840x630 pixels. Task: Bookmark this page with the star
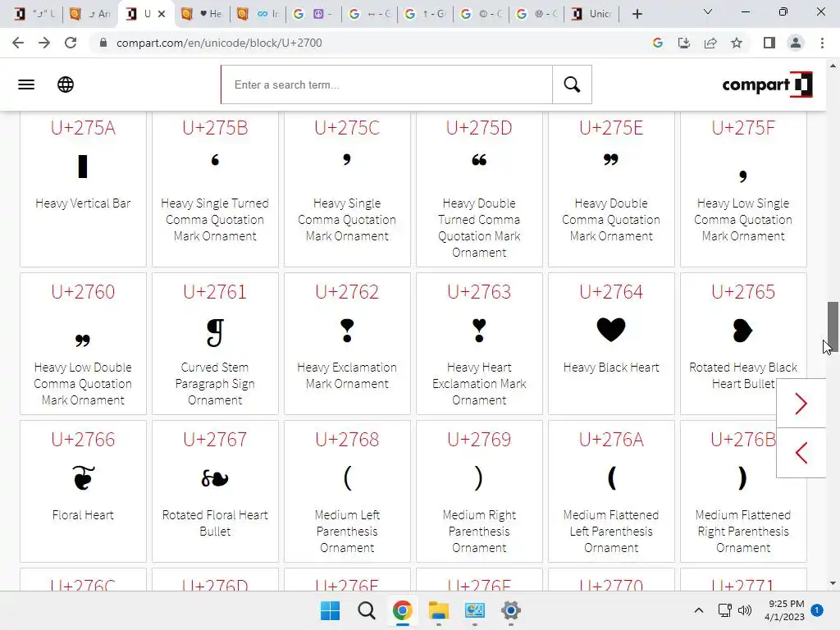coord(737,43)
